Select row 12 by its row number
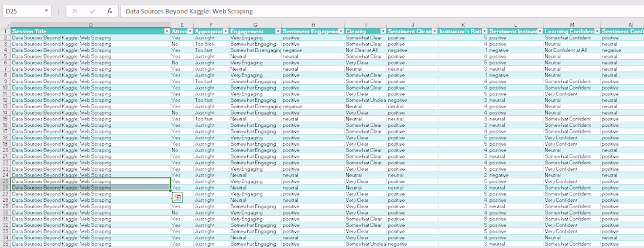 (x=5, y=100)
